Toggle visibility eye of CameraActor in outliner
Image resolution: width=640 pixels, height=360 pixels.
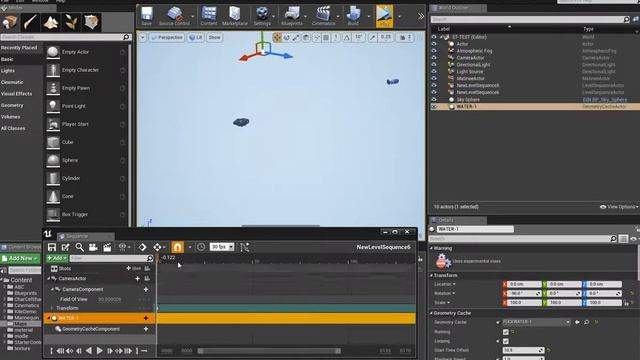click(434, 58)
